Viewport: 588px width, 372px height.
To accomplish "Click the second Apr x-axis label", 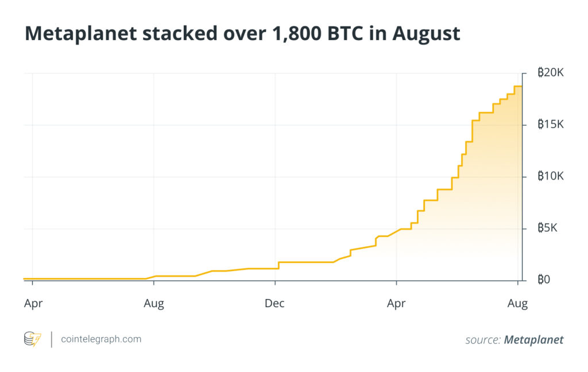I will pos(396,304).
